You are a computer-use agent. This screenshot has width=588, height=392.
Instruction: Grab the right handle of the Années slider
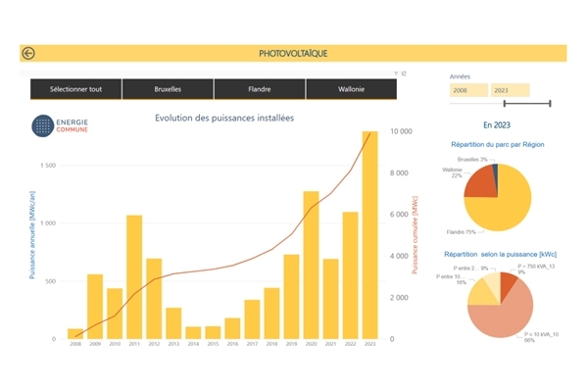pos(550,103)
